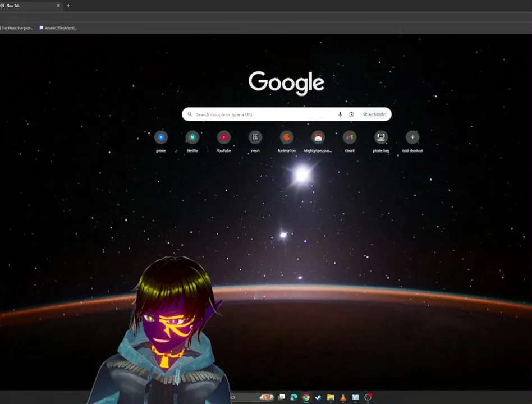Open Steam from the taskbar
The height and width of the screenshot is (404, 532).
[x=318, y=397]
